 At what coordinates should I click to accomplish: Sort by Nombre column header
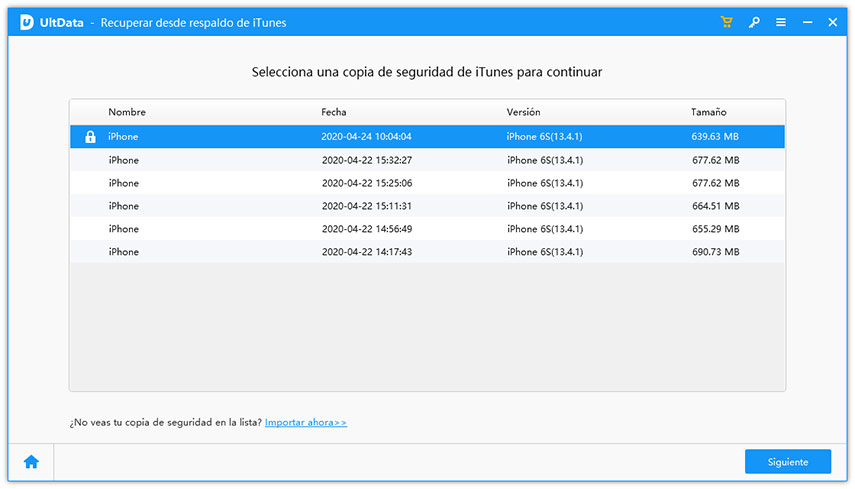(127, 112)
